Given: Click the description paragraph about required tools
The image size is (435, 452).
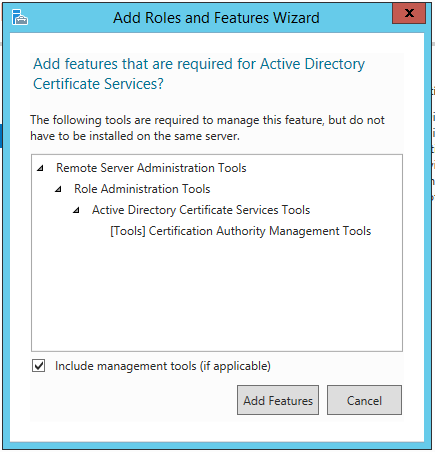Looking at the screenshot, I should tap(207, 128).
